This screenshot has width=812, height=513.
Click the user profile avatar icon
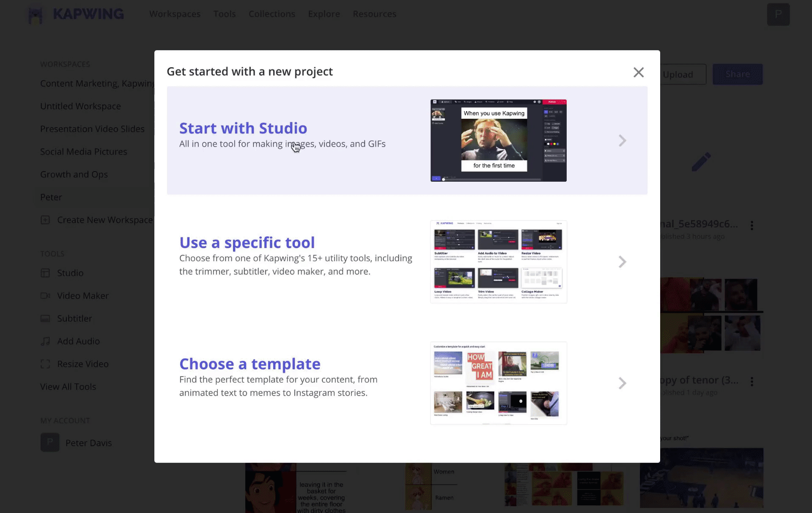778,14
